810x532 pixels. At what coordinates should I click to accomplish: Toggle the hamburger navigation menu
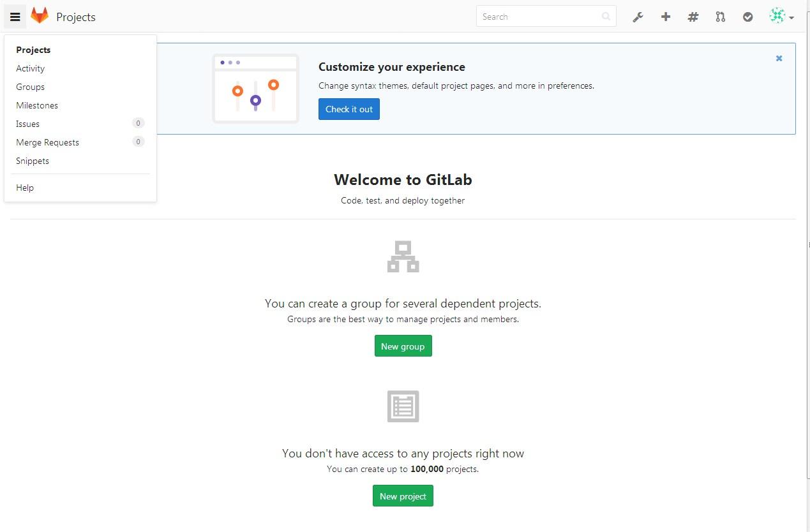click(x=15, y=17)
